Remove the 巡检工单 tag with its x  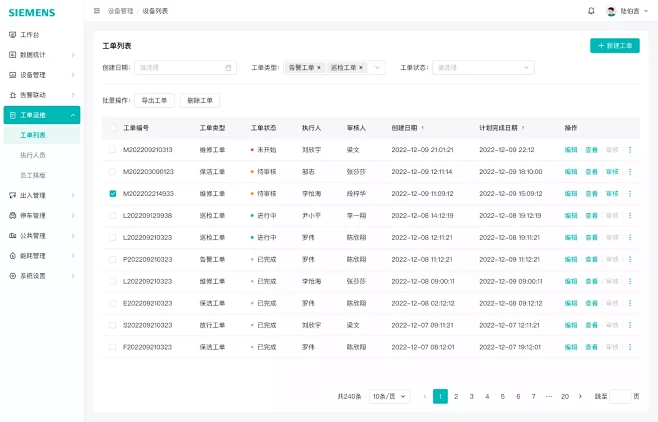[x=361, y=68]
